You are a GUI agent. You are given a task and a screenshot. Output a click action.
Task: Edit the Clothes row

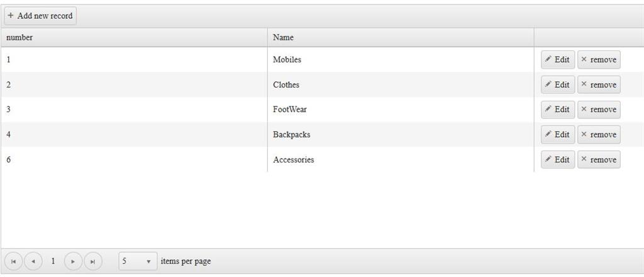tap(557, 85)
